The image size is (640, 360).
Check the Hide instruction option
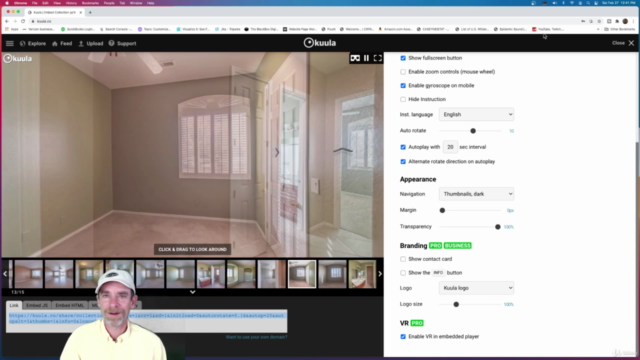click(x=403, y=99)
